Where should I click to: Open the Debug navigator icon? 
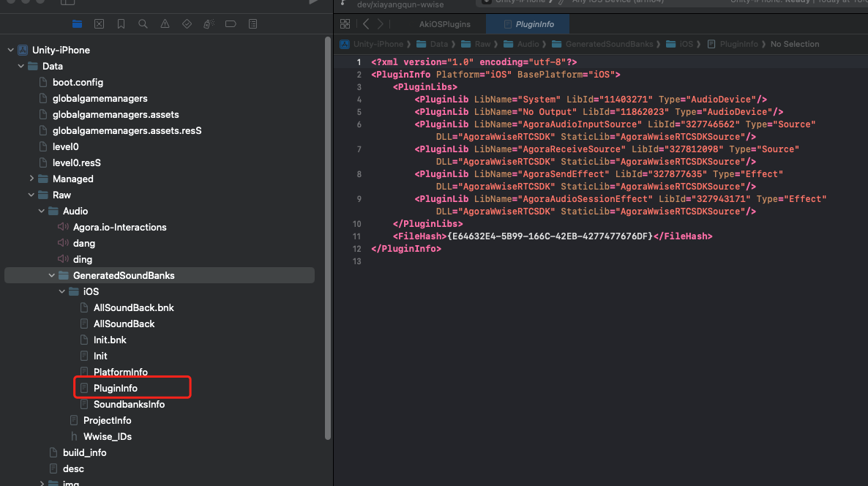[209, 24]
